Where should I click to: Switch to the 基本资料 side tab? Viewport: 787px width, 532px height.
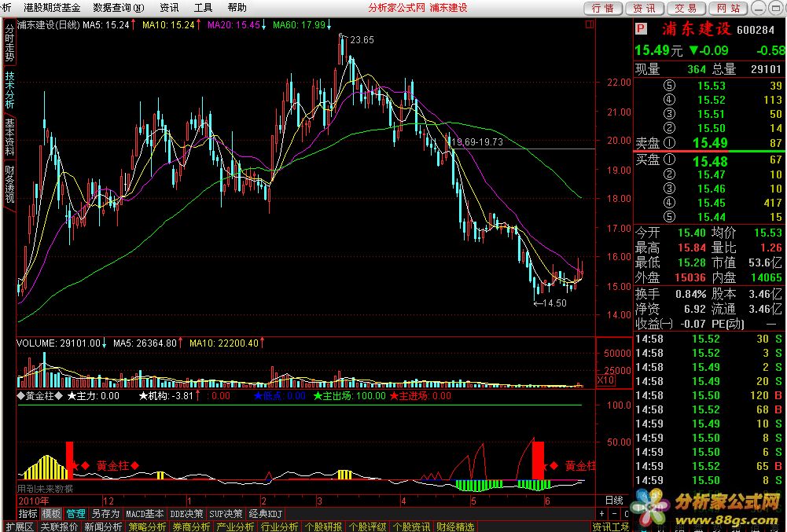click(x=9, y=137)
